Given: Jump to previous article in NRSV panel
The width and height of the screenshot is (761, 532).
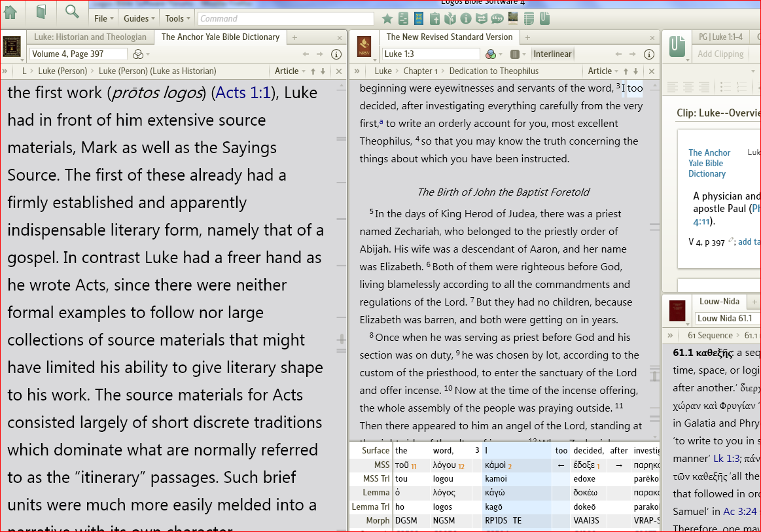Looking at the screenshot, I should [x=626, y=71].
